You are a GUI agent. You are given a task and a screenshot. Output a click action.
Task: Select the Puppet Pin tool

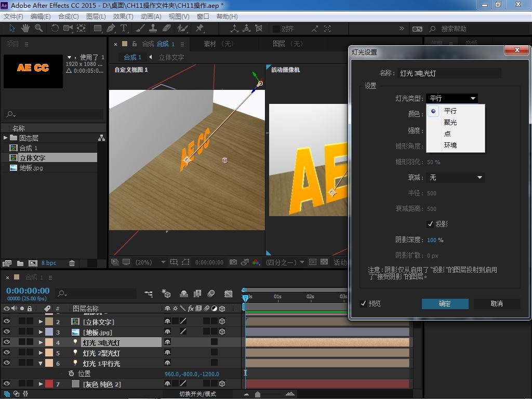click(x=199, y=29)
